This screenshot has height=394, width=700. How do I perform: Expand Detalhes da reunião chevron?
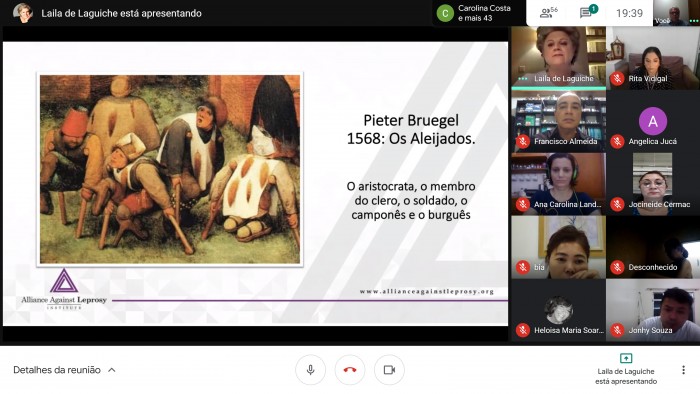click(112, 370)
